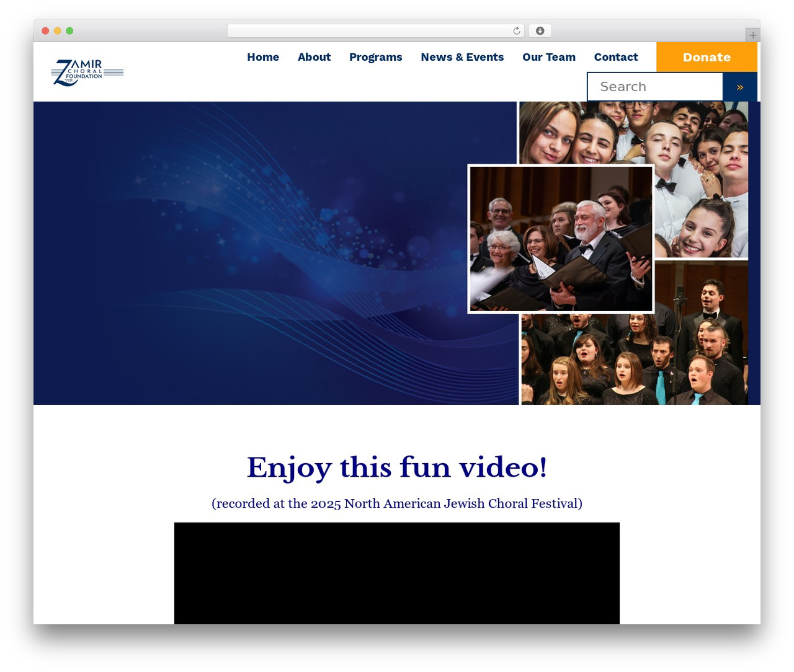Submit search with the double-arrow button
This screenshot has height=672, width=794.
[x=740, y=87]
